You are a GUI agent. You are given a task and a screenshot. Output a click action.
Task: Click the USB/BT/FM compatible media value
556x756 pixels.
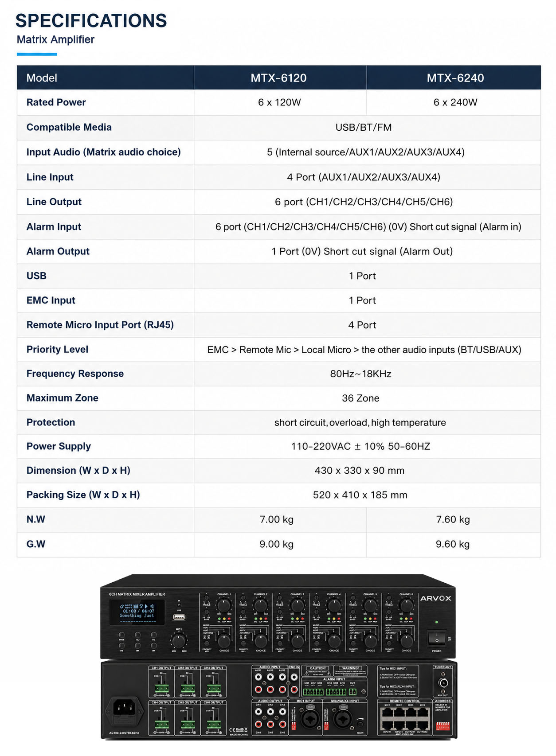[x=364, y=128]
